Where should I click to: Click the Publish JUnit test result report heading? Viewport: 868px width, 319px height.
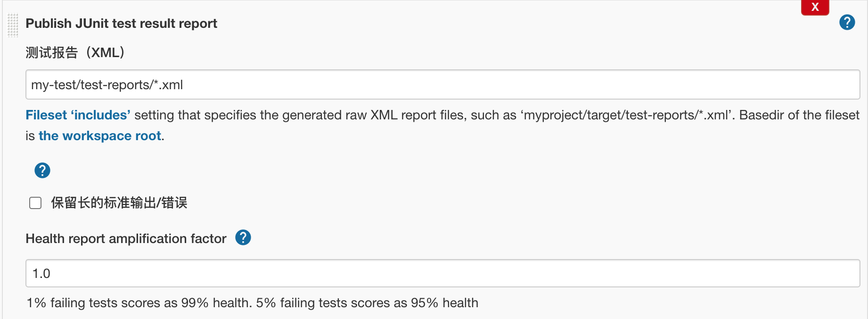[121, 24]
